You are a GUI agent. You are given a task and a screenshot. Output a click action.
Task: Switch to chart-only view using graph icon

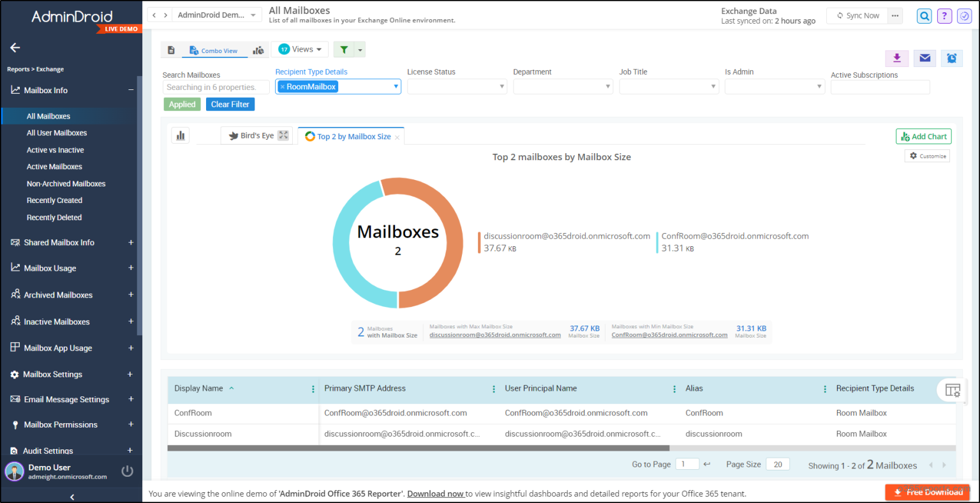258,49
